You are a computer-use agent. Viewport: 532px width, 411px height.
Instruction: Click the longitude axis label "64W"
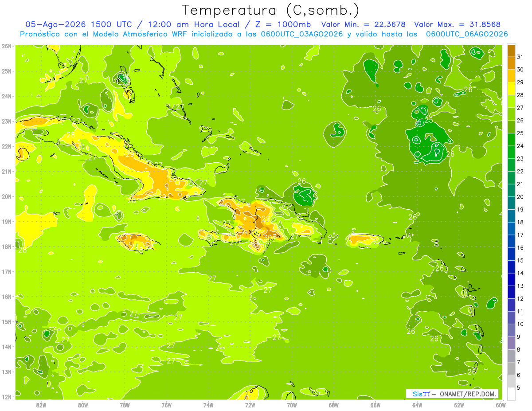point(417,405)
